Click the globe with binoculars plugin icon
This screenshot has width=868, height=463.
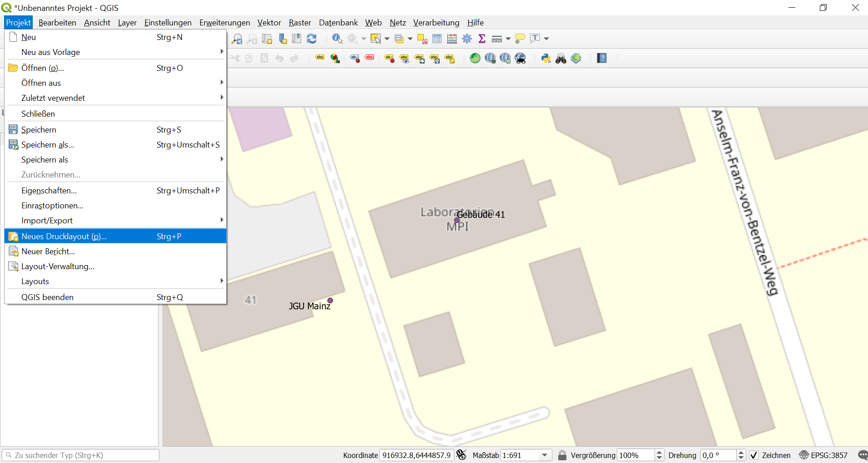point(521,58)
